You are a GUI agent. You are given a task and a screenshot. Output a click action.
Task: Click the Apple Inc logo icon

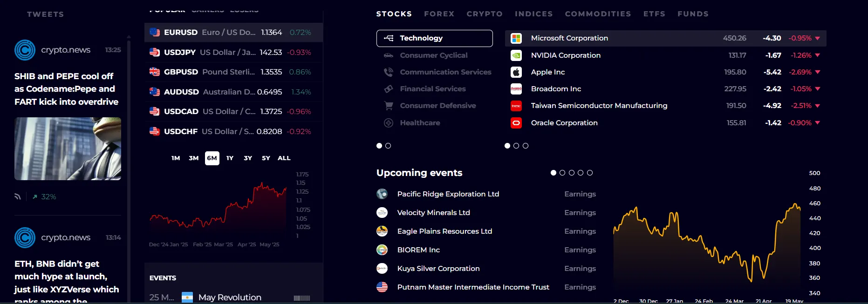(516, 72)
